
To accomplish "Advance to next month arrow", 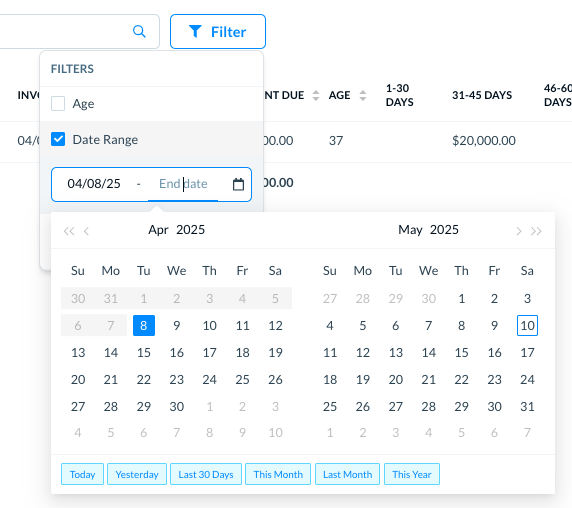I will pos(519,231).
